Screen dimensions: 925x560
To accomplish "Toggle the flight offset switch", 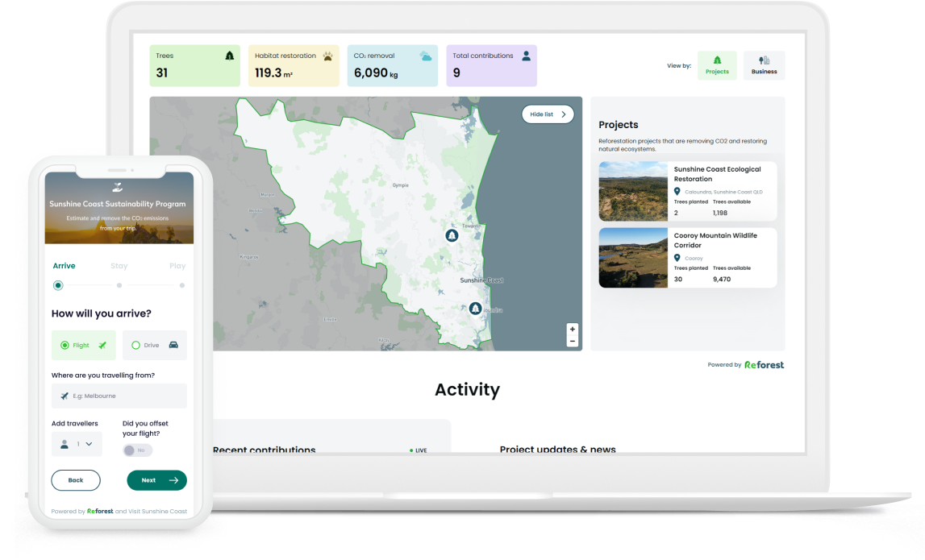I will [x=136, y=450].
